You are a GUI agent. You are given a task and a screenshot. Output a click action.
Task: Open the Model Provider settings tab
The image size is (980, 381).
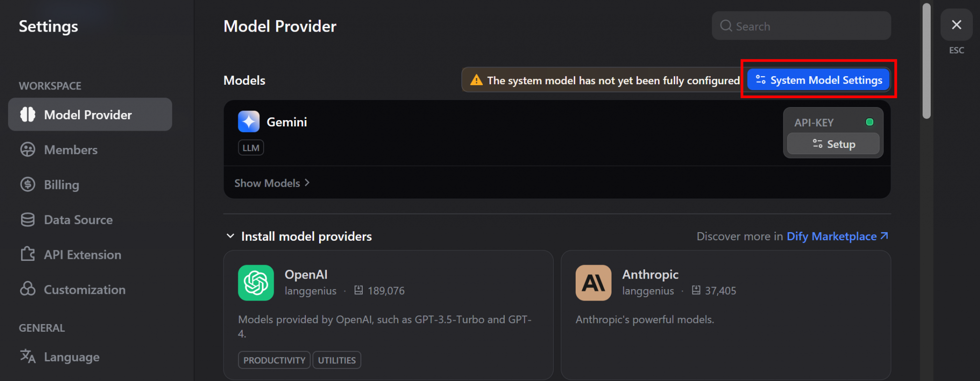[x=90, y=115]
